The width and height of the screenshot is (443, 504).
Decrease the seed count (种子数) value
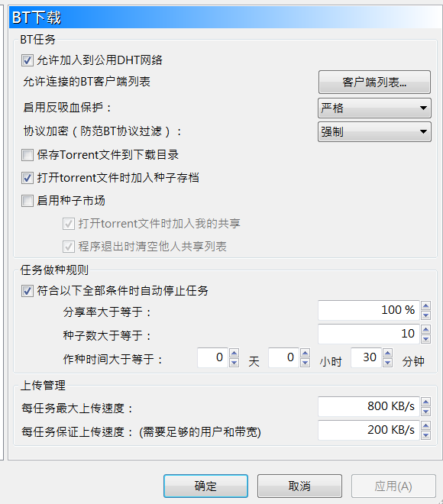[x=426, y=339]
